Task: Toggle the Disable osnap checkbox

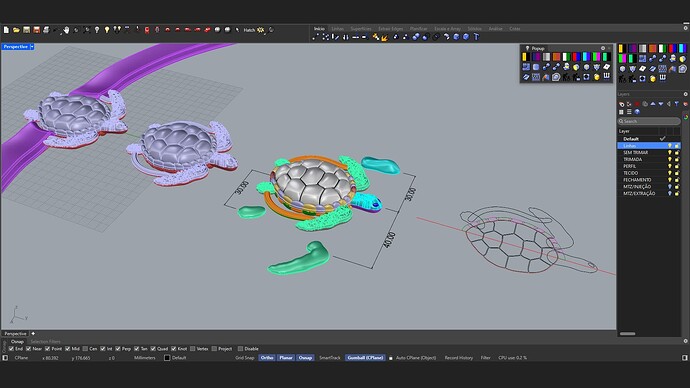Action: point(240,348)
